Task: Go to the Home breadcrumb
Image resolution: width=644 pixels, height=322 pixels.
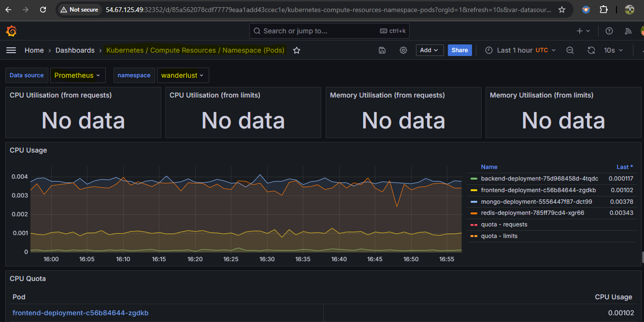Action: click(x=34, y=50)
